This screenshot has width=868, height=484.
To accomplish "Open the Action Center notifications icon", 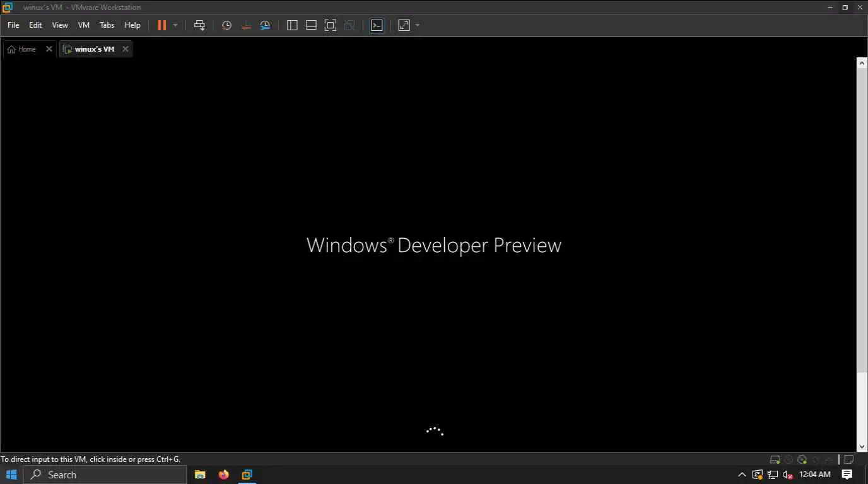I will click(x=847, y=475).
